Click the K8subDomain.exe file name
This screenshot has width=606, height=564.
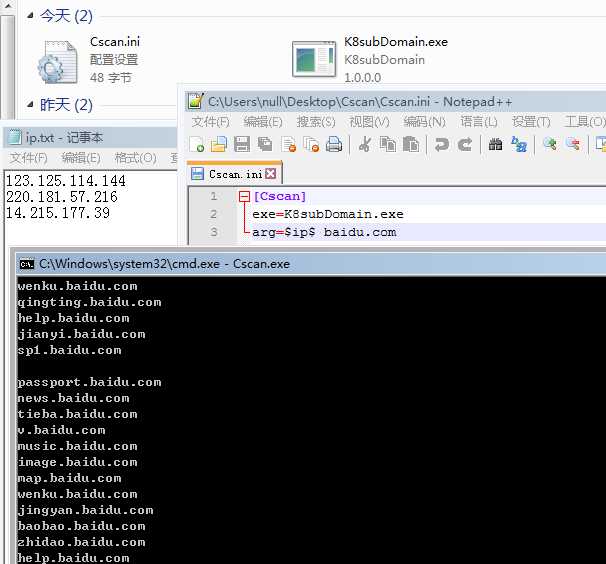click(396, 42)
